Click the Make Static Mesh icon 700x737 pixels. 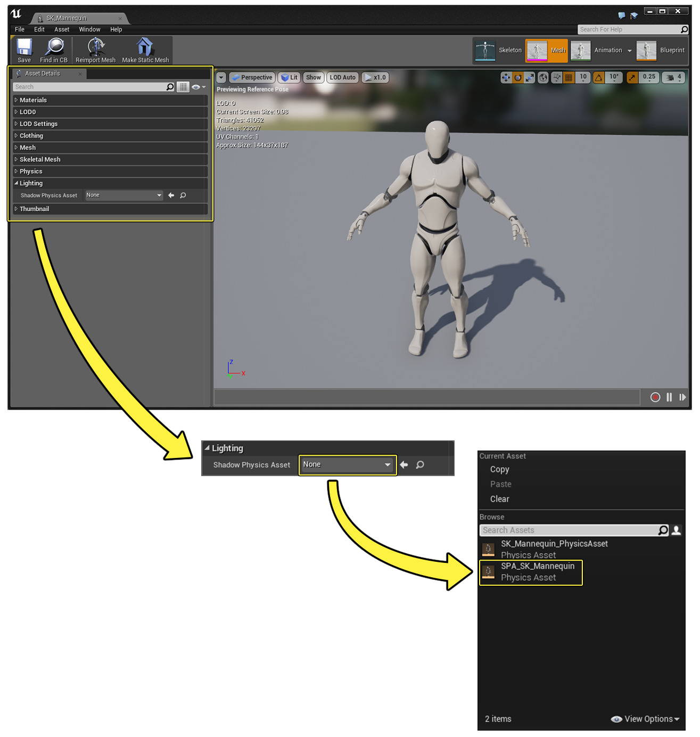144,49
